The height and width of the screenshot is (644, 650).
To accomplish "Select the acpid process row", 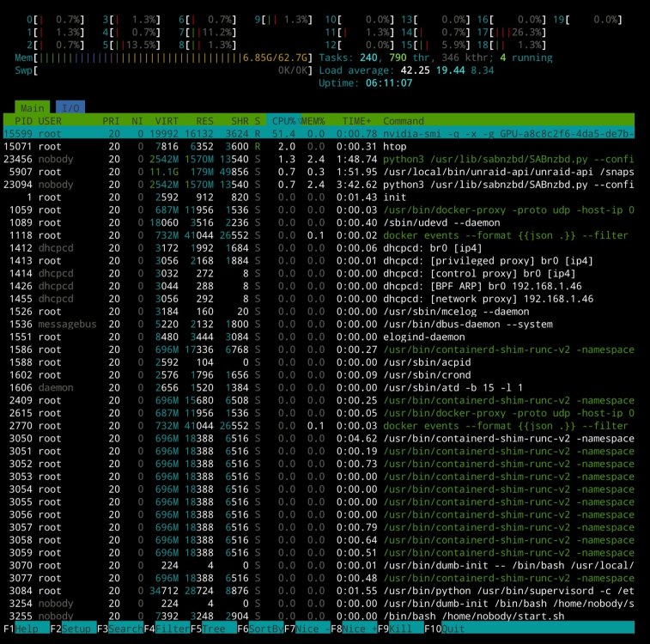I will pyautogui.click(x=319, y=362).
